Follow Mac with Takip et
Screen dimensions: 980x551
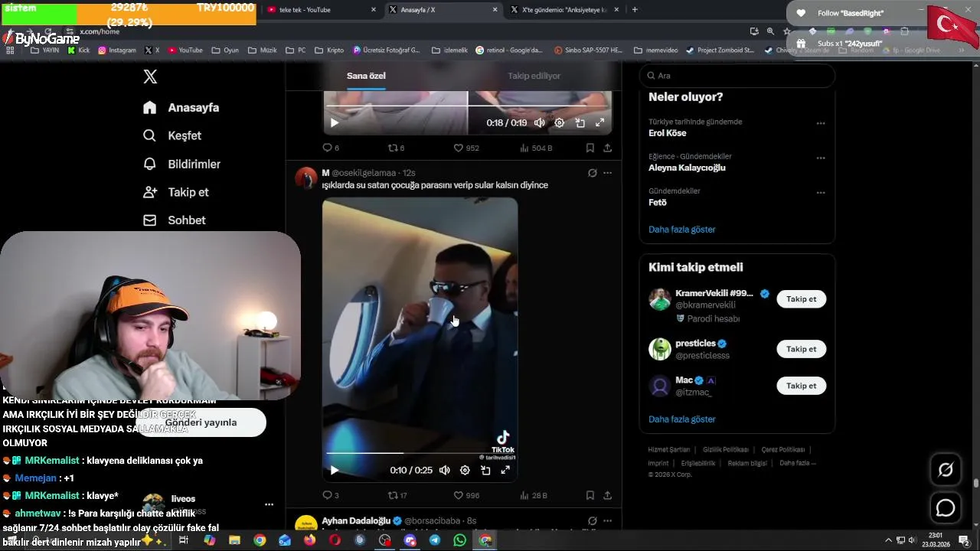coord(801,386)
